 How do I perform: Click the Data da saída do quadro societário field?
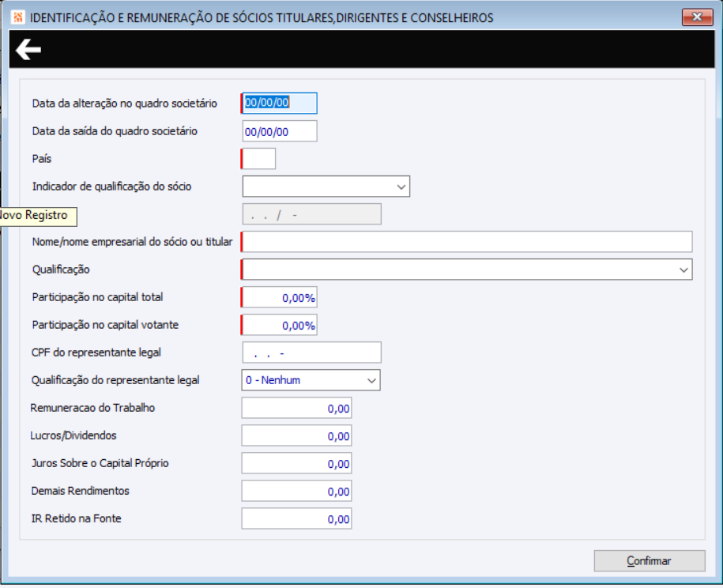(280, 131)
